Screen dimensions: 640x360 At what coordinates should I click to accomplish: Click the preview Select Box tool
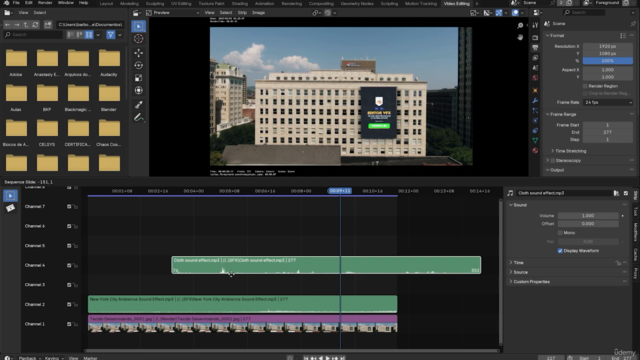pos(139,26)
